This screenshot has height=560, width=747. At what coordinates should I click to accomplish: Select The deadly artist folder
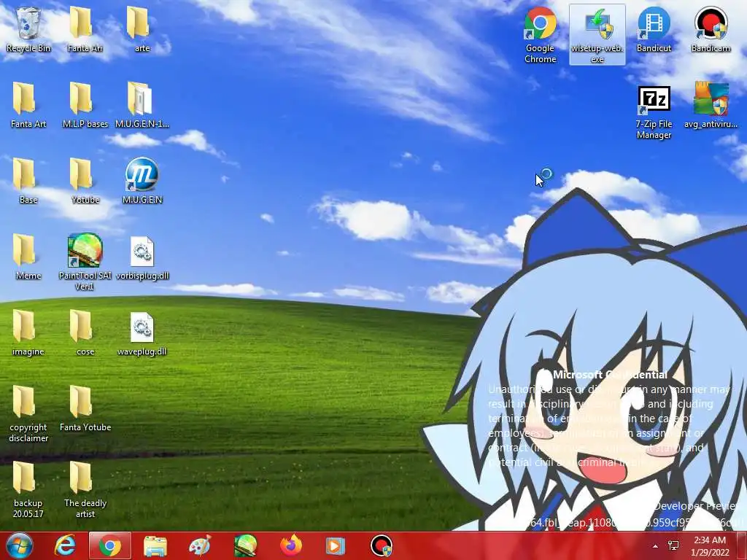point(85,489)
